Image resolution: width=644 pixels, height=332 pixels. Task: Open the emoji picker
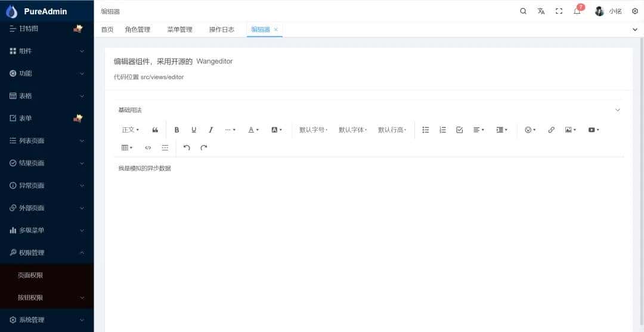pyautogui.click(x=530, y=130)
